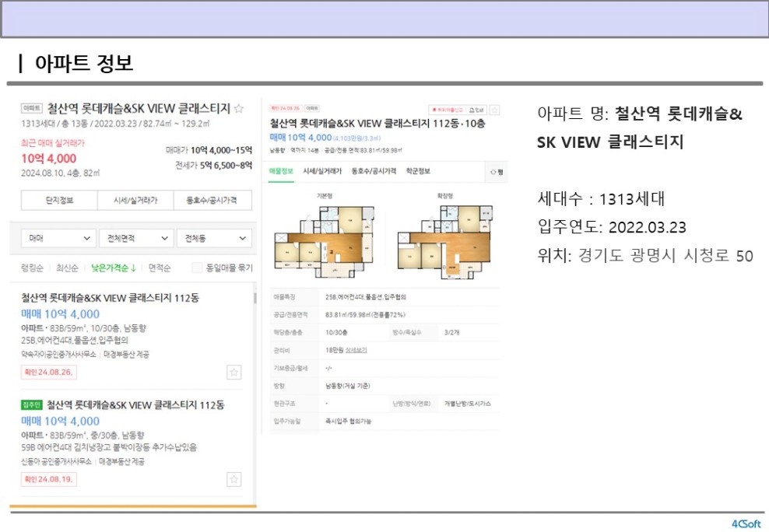Screen dimensions: 769x532
Task: Click the 남동향(거실 기준) direction value
Action: click(348, 386)
